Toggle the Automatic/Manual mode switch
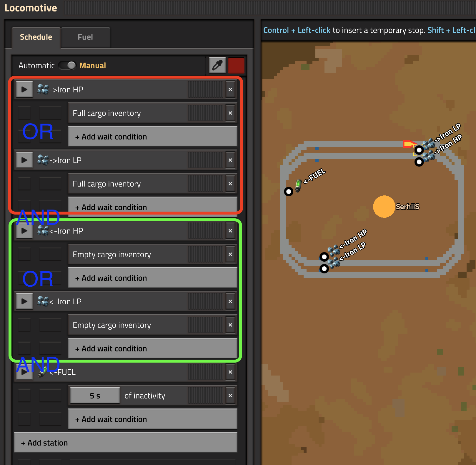The height and width of the screenshot is (465, 476). pos(67,65)
